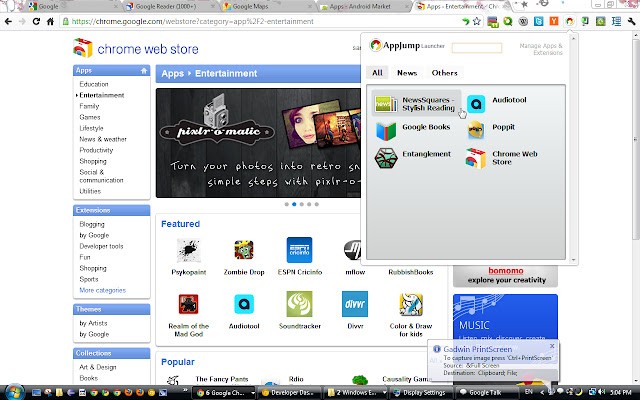Open Chrome wrench settings menu
Image resolution: width=640 pixels, height=400 pixels.
(x=631, y=19)
